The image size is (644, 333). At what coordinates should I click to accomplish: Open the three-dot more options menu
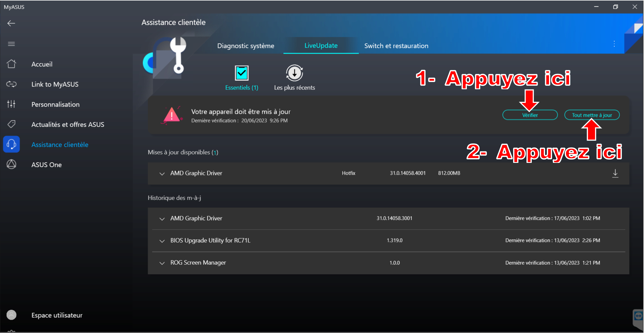614,44
